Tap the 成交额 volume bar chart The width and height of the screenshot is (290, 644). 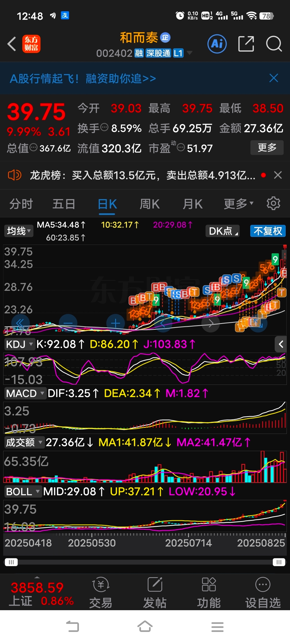[x=145, y=467]
